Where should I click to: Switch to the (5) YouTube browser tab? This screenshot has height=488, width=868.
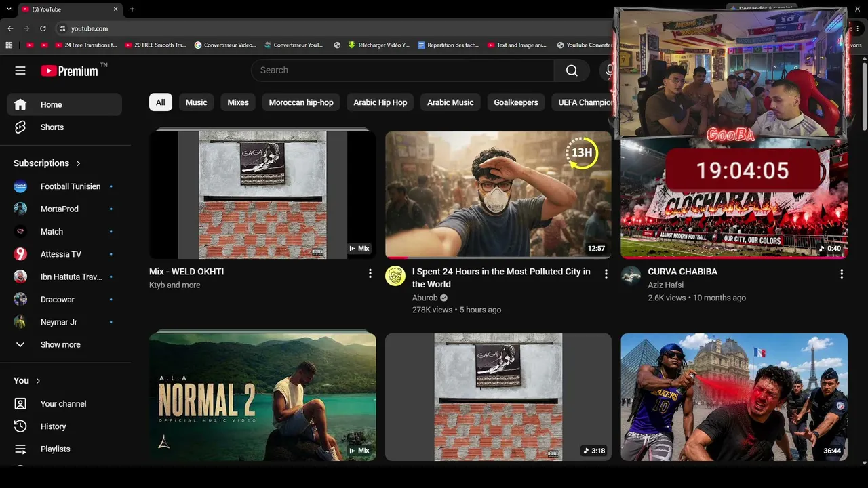[69, 9]
